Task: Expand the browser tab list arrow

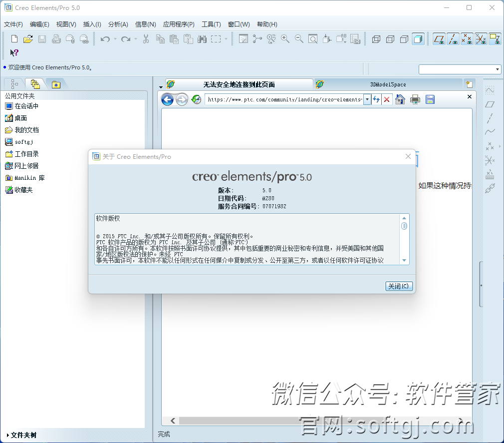Action: pos(161,87)
